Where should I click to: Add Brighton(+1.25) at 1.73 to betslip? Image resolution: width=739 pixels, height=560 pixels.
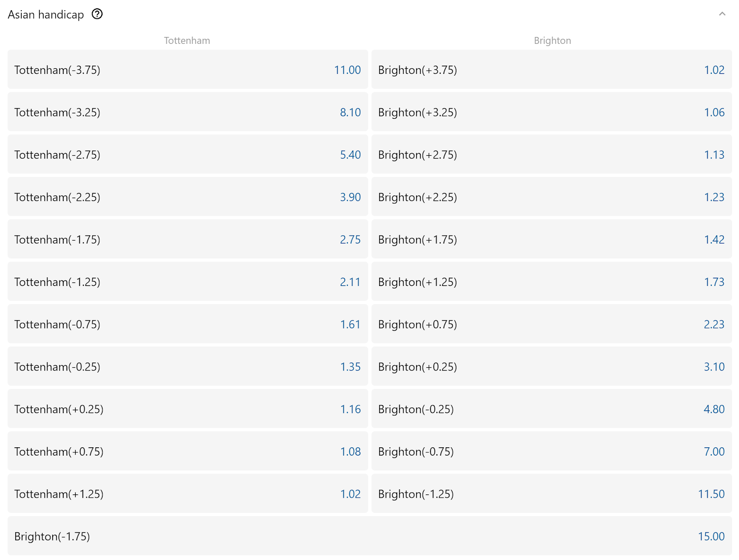coord(551,282)
